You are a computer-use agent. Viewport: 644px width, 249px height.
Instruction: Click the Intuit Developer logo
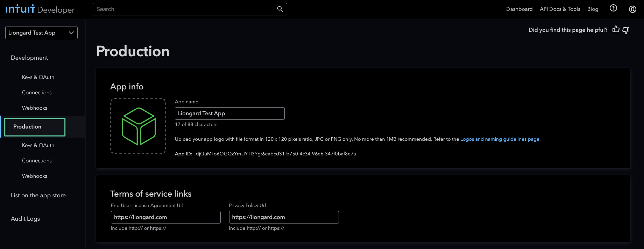[x=40, y=9]
